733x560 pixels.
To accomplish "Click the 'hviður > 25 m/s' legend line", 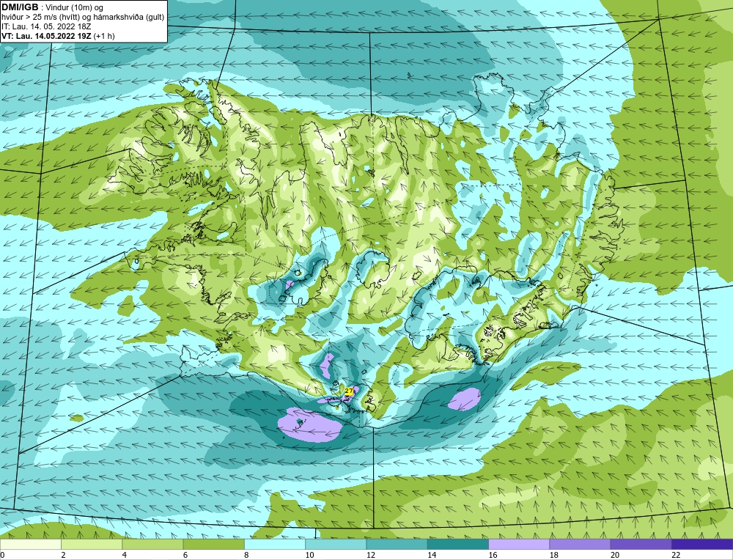I will [83, 18].
